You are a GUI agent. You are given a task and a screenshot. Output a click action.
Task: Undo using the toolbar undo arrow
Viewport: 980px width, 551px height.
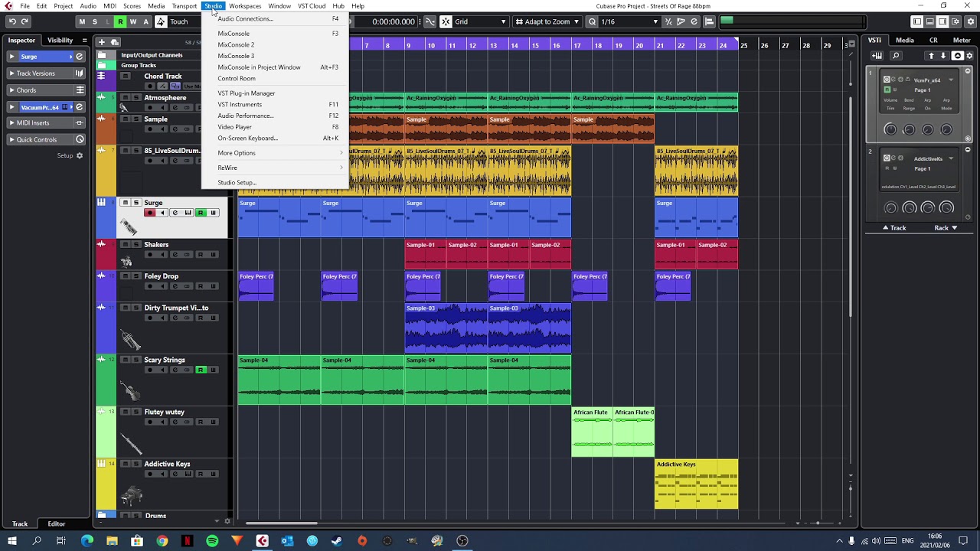[x=12, y=21]
